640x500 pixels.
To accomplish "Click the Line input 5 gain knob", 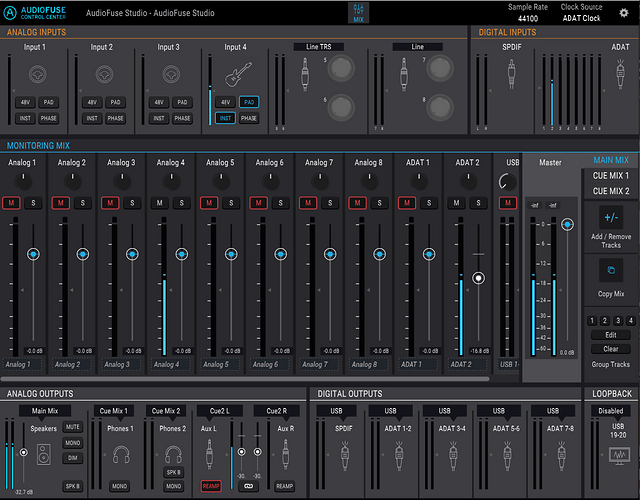I will tap(340, 68).
